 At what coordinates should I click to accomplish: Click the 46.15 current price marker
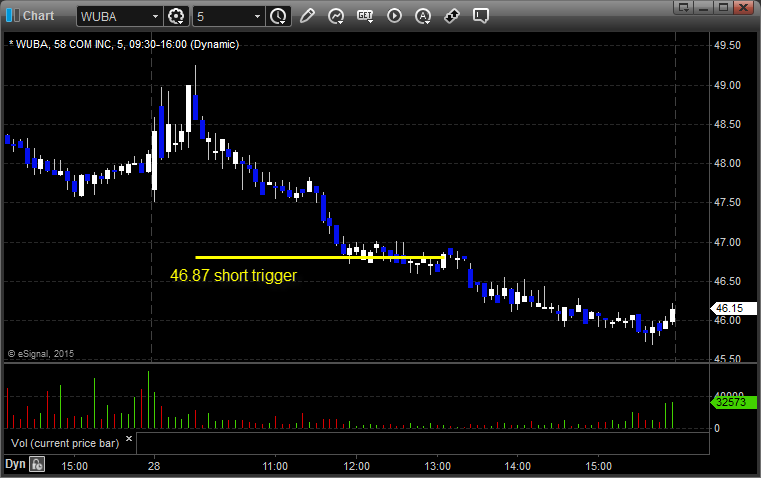coord(725,310)
